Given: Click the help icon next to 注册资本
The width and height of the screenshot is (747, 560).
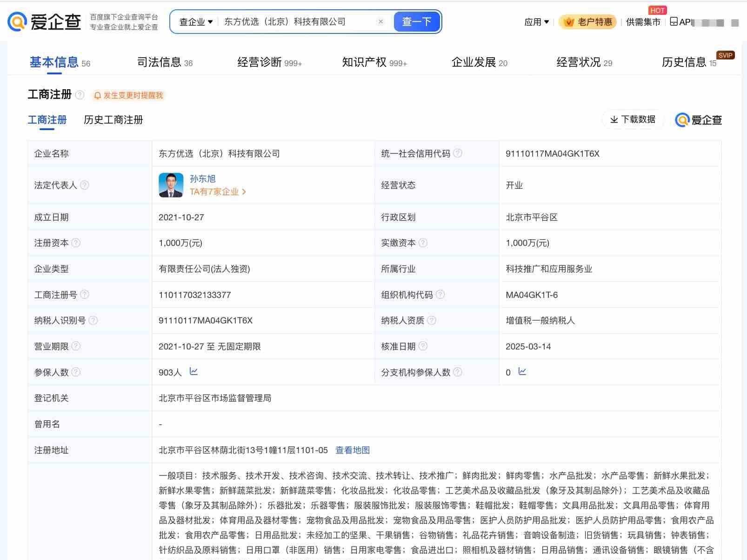Looking at the screenshot, I should pos(76,243).
